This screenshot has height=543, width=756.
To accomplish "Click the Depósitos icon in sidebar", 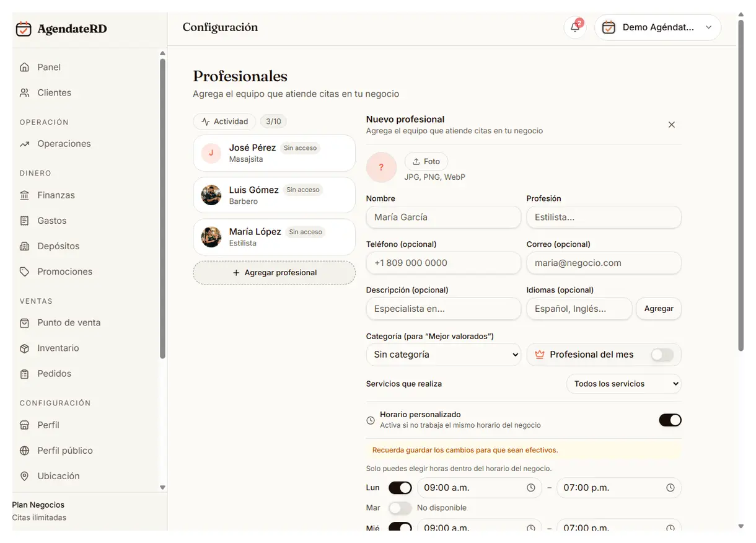I will (25, 246).
